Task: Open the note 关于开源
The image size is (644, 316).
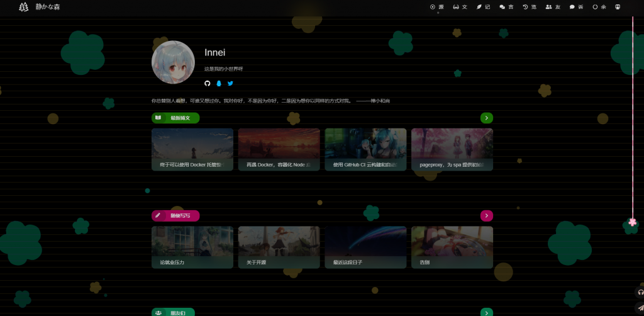Action: pos(279,247)
